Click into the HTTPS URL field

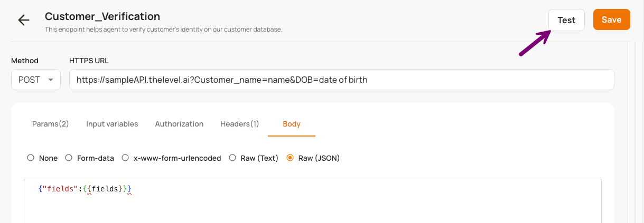(341, 80)
